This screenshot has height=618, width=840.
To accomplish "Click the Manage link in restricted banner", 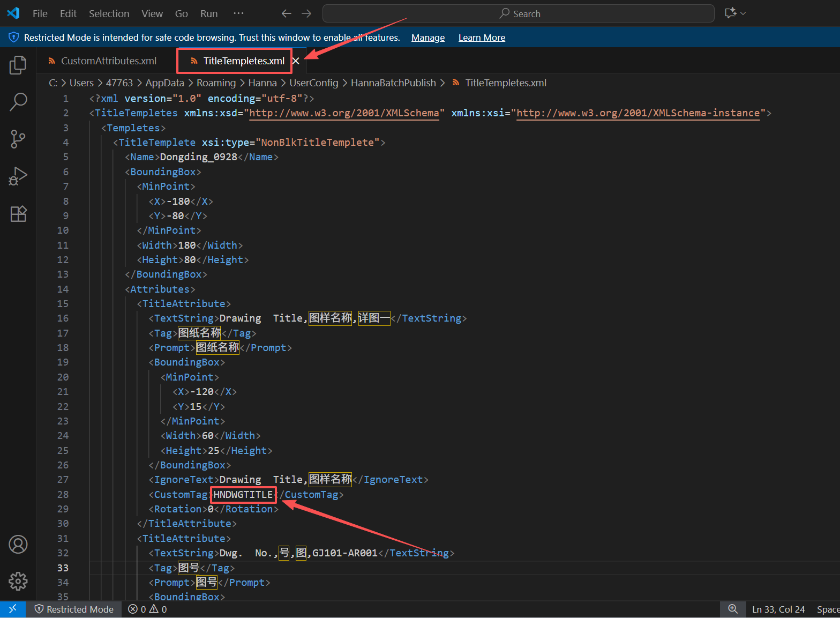I will click(427, 38).
